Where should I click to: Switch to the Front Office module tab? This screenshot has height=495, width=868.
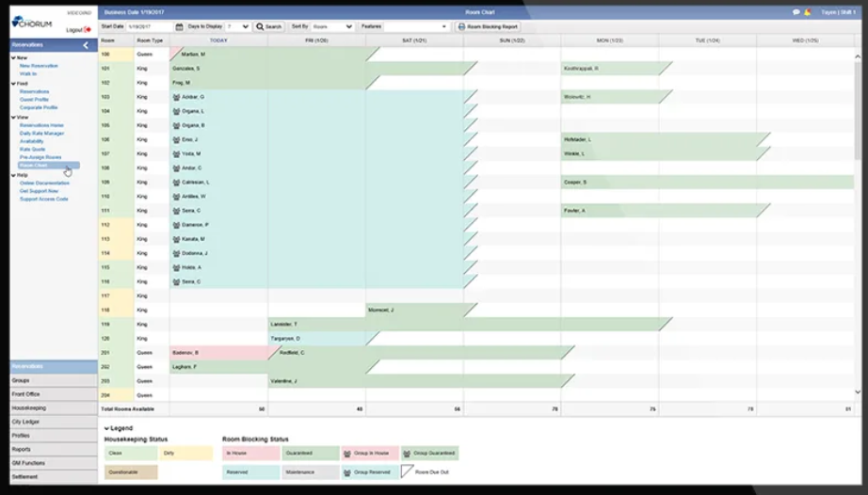point(54,394)
